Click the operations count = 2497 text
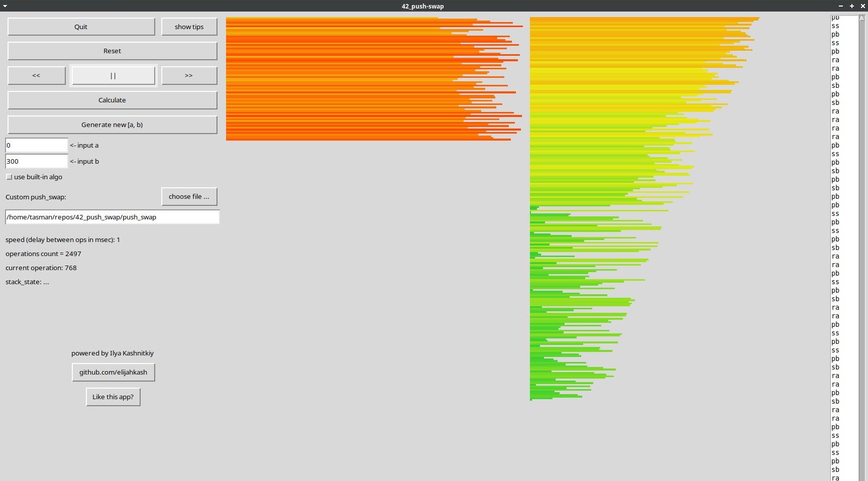This screenshot has width=868, height=481. pos(43,254)
